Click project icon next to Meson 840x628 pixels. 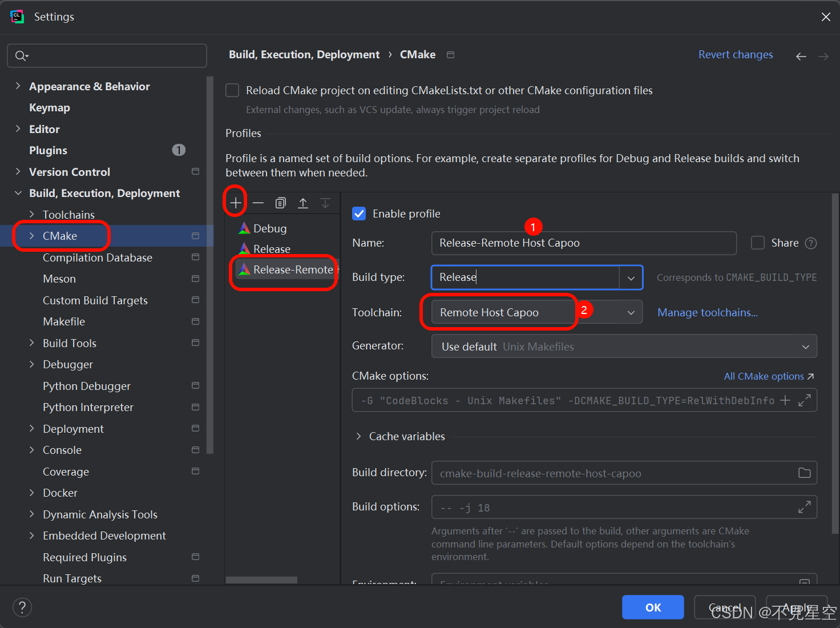[x=195, y=279]
